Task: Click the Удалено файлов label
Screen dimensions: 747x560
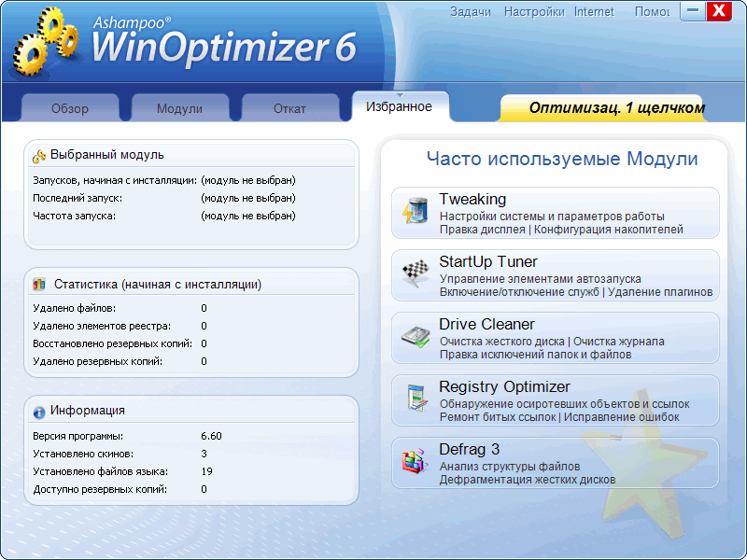Action: click(75, 308)
